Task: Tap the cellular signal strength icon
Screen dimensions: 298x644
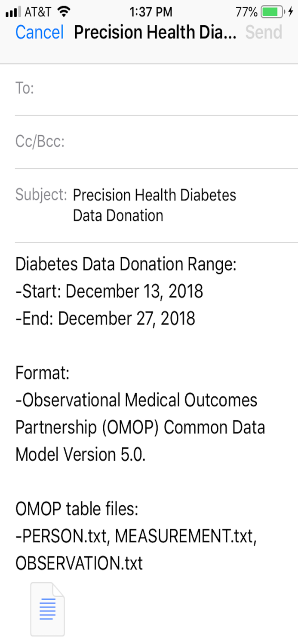Action: (12, 11)
